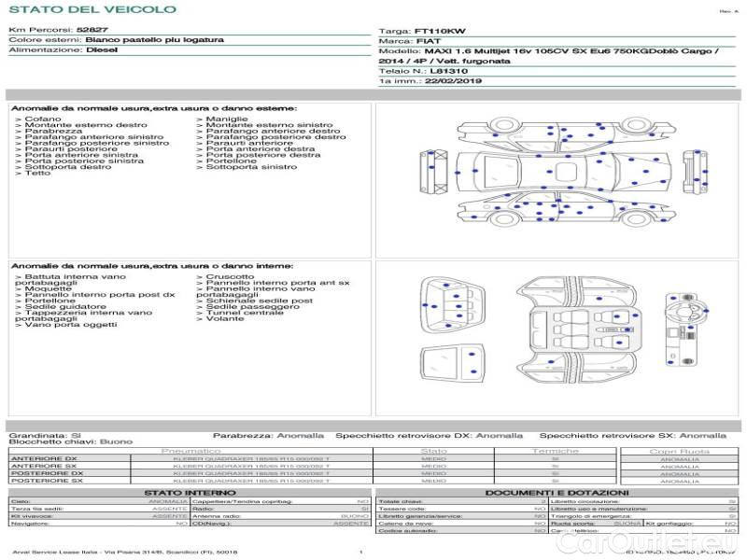The height and width of the screenshot is (560, 747).
Task: Click the Pneumatico column header
Action: coord(191,451)
